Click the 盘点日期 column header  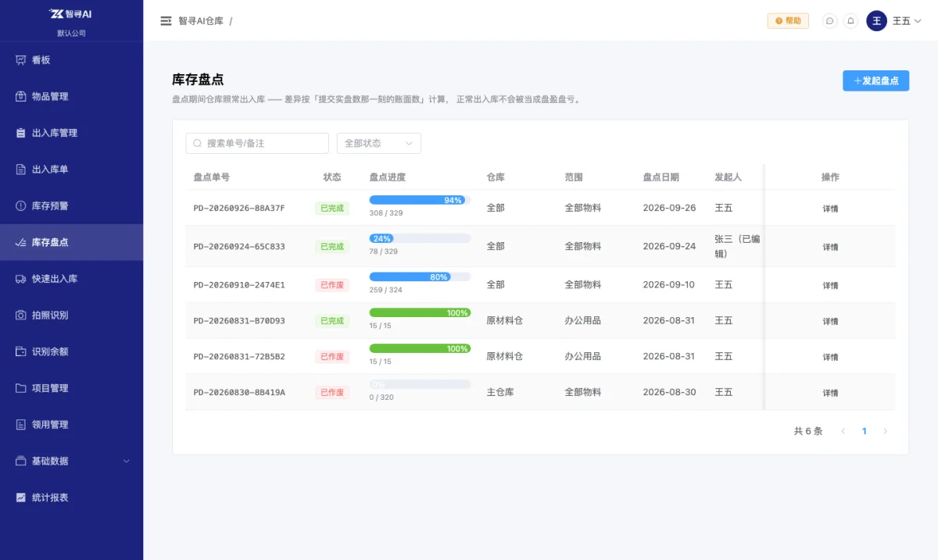coord(661,177)
